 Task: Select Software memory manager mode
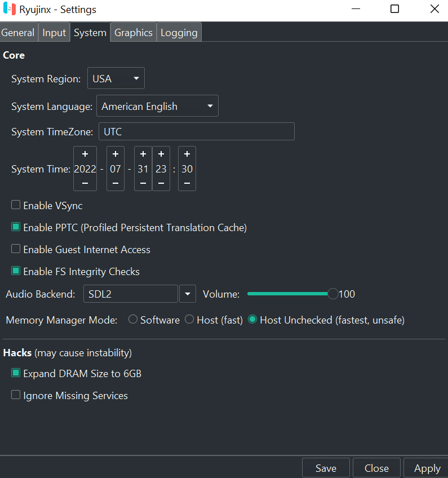point(132,320)
